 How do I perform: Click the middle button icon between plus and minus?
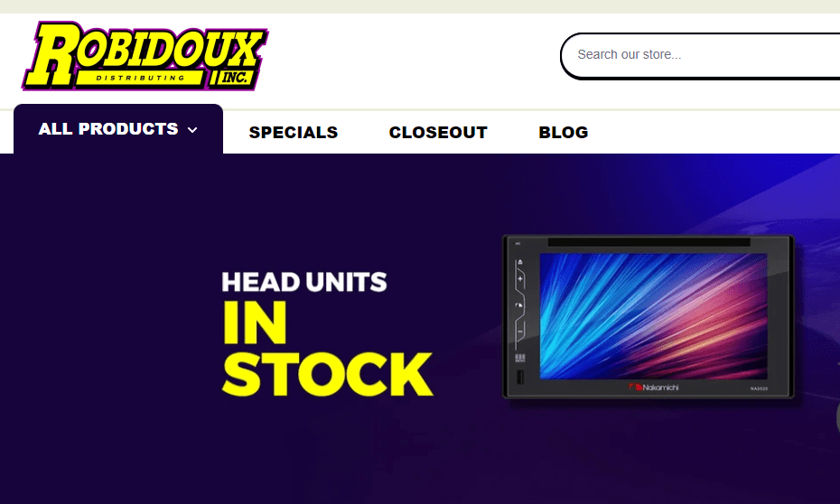tap(519, 305)
